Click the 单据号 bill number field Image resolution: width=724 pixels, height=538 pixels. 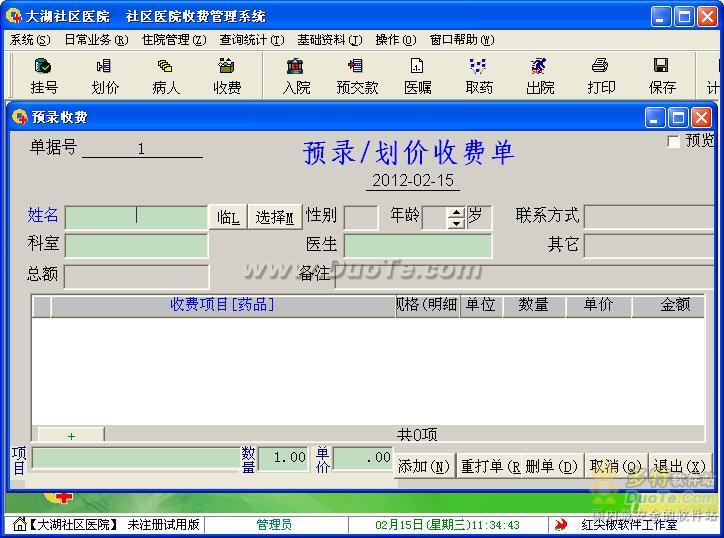coord(142,149)
